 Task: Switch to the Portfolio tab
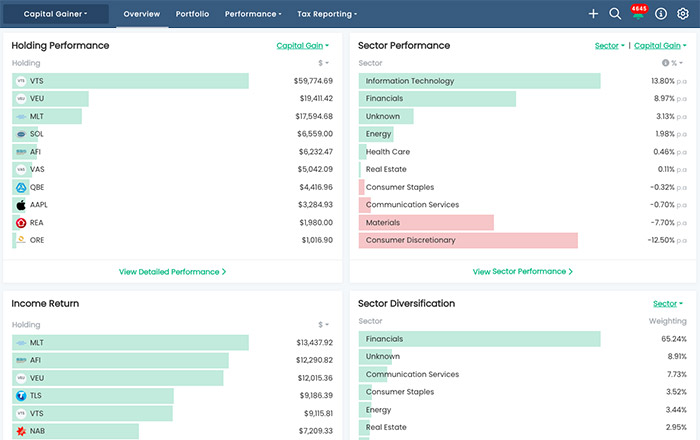tap(192, 14)
